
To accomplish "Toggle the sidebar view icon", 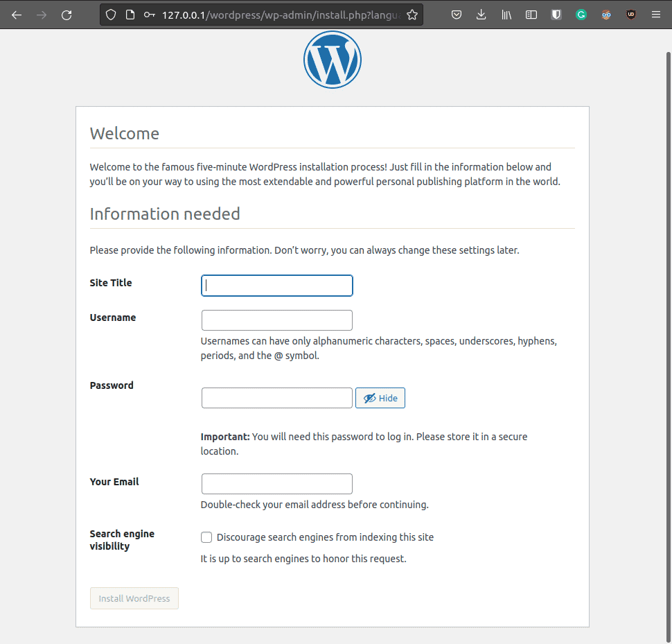I will 531,15.
